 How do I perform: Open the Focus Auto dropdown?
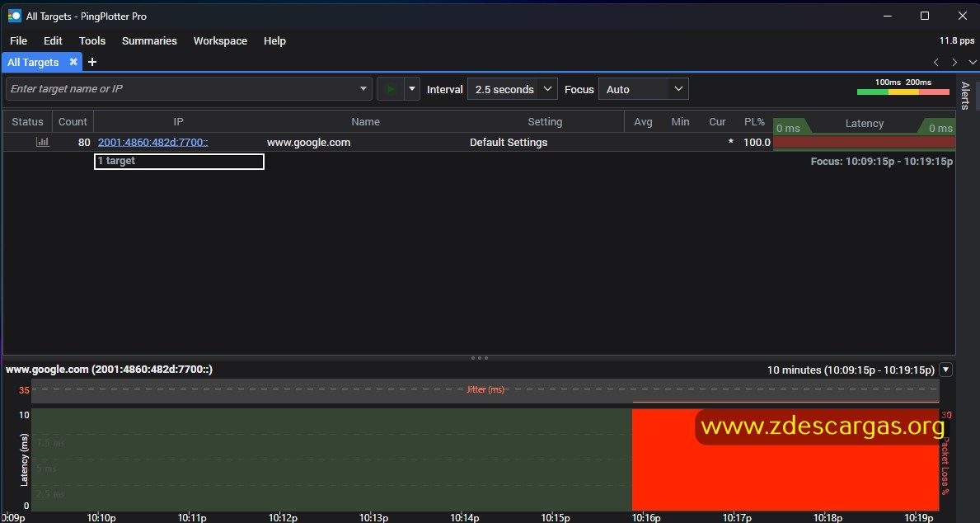click(x=643, y=89)
